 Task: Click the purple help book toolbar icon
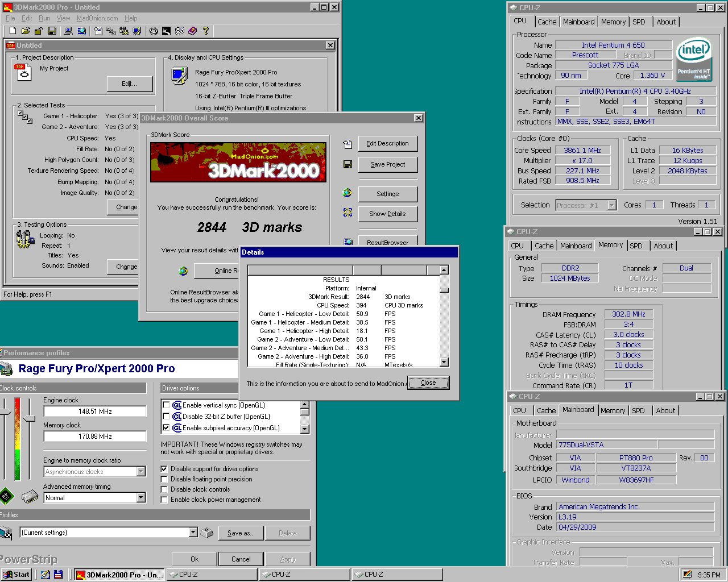pyautogui.click(x=192, y=31)
